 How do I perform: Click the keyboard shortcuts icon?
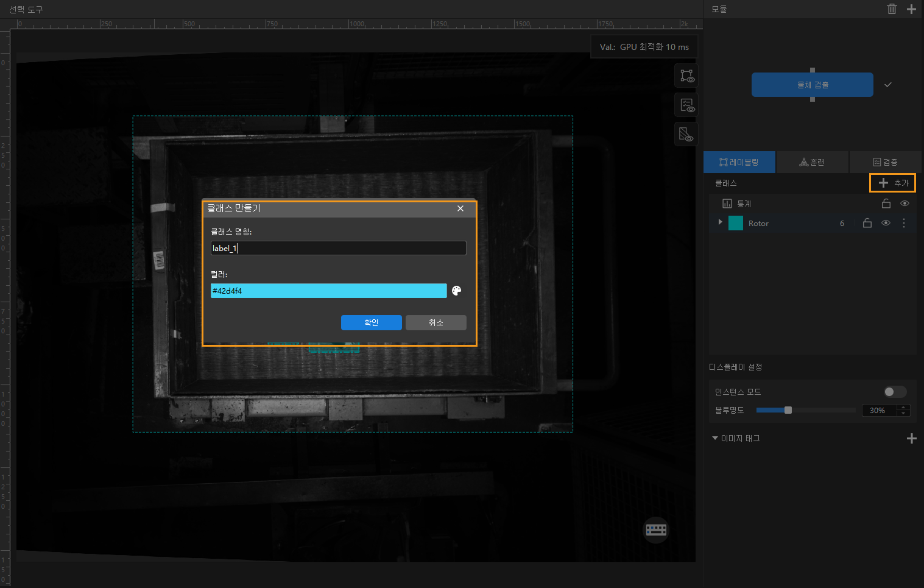pyautogui.click(x=656, y=530)
